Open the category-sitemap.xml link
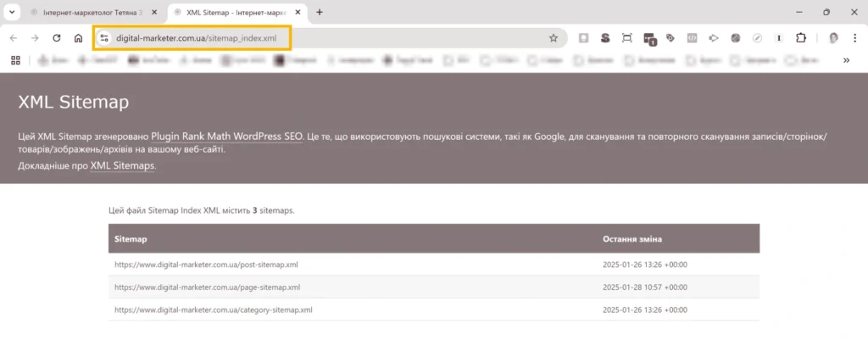868x340 pixels. pyautogui.click(x=213, y=310)
